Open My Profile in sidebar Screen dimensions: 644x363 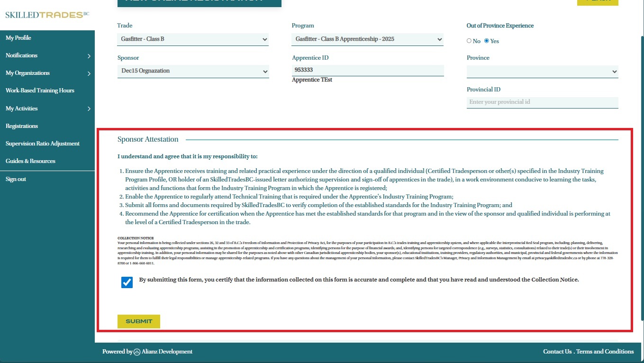pos(18,38)
